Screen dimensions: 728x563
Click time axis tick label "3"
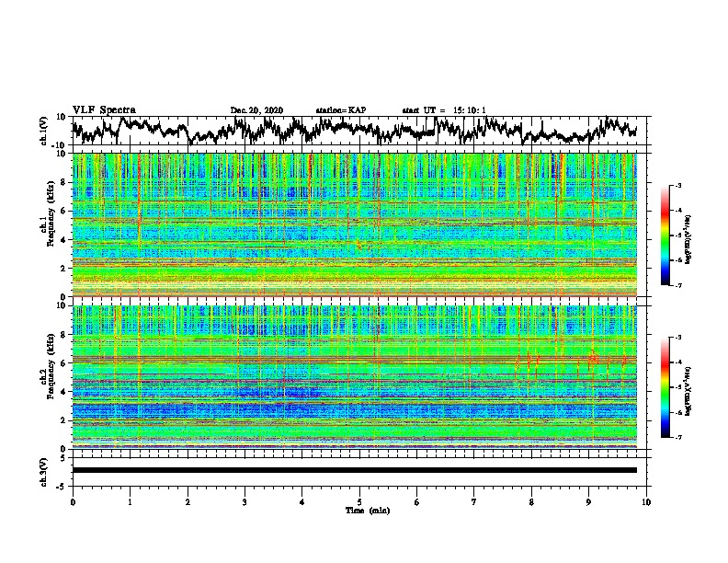tap(245, 502)
